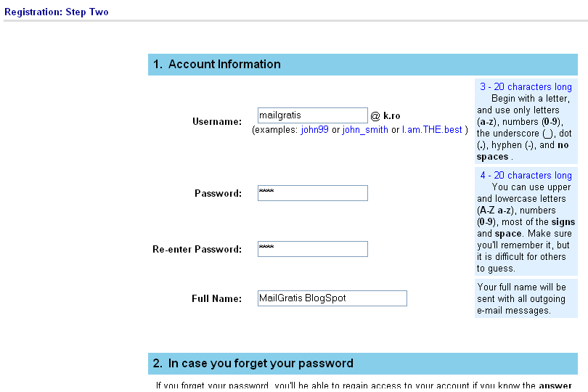Click the '4 - 20 characters long' hint

coord(526,175)
